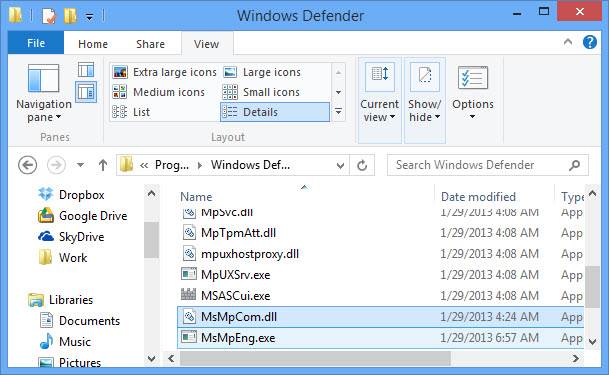This screenshot has height=375, width=609.
Task: Open the Documents library
Action: point(80,321)
